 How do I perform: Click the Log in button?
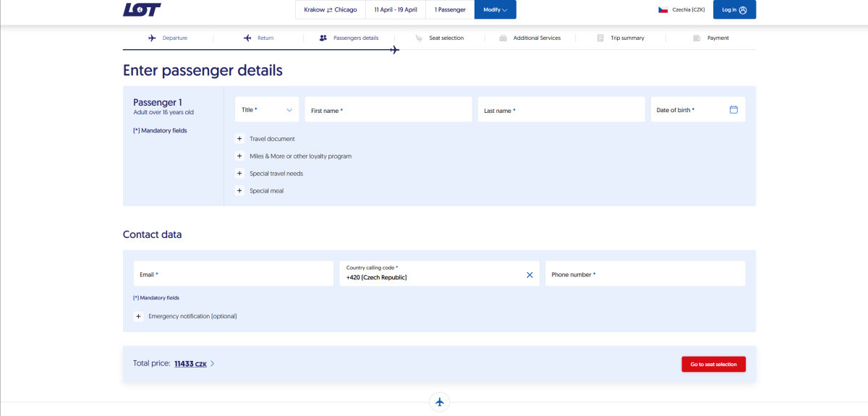tap(734, 9)
